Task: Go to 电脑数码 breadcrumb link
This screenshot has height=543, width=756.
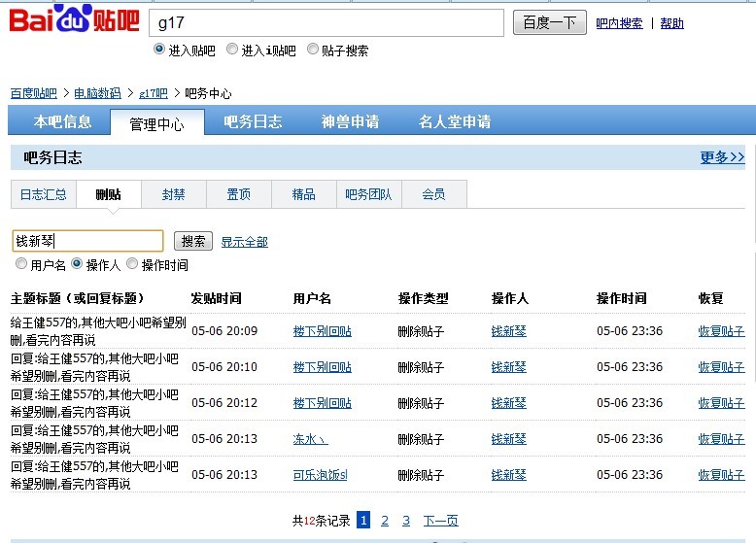Action: pos(97,93)
